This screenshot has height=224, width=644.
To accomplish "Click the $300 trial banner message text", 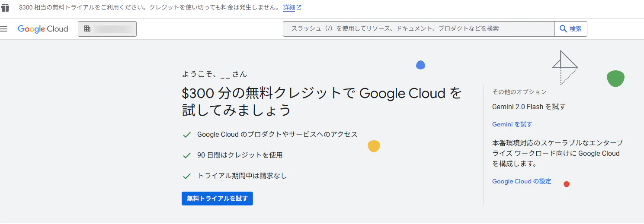I will [149, 8].
